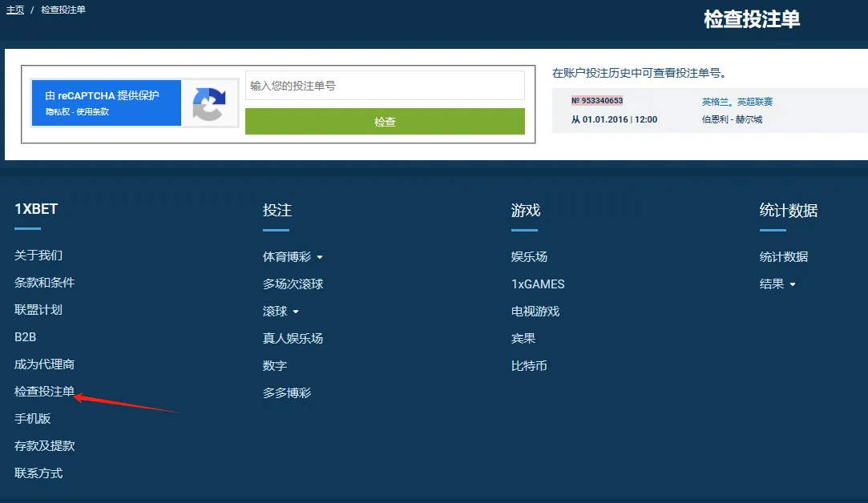Click the 由 reCAPTCHA 提供保护 badge text
This screenshot has width=868, height=503.
coord(103,96)
